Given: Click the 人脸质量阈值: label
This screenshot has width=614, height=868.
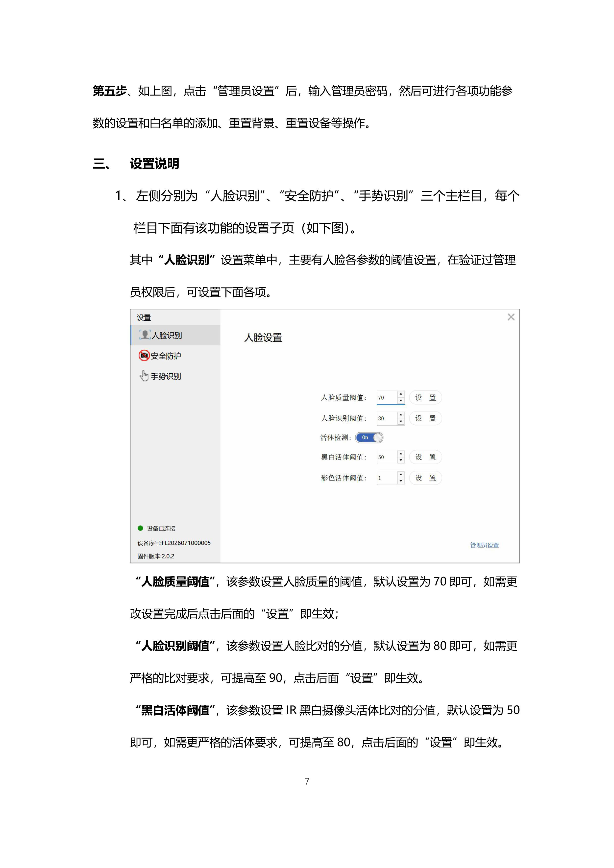Looking at the screenshot, I should [x=344, y=398].
